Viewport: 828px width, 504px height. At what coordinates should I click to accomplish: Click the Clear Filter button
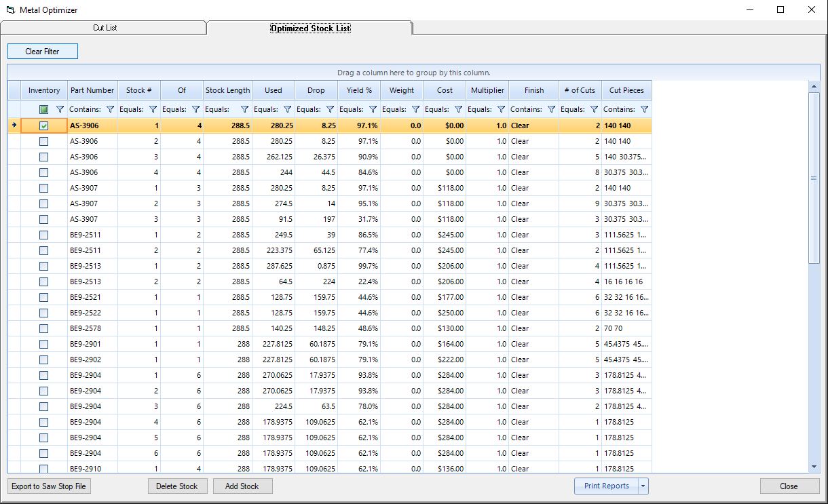click(43, 52)
